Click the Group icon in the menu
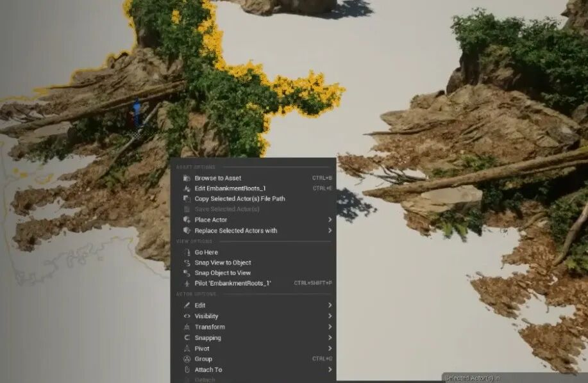The width and height of the screenshot is (588, 383). click(x=187, y=359)
